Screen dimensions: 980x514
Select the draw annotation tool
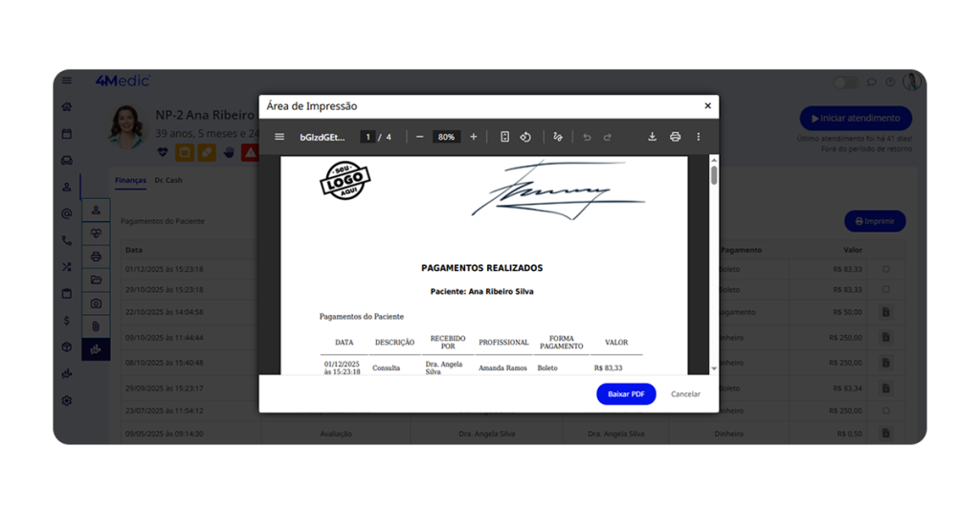pyautogui.click(x=558, y=137)
